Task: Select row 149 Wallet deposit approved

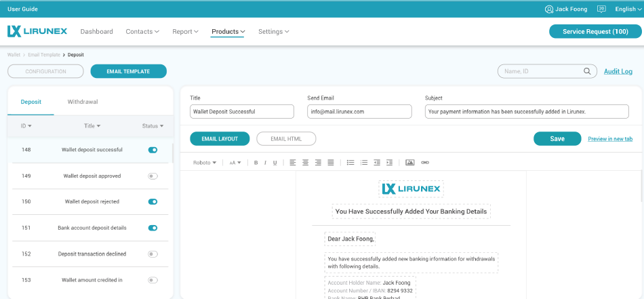Action: tap(90, 176)
